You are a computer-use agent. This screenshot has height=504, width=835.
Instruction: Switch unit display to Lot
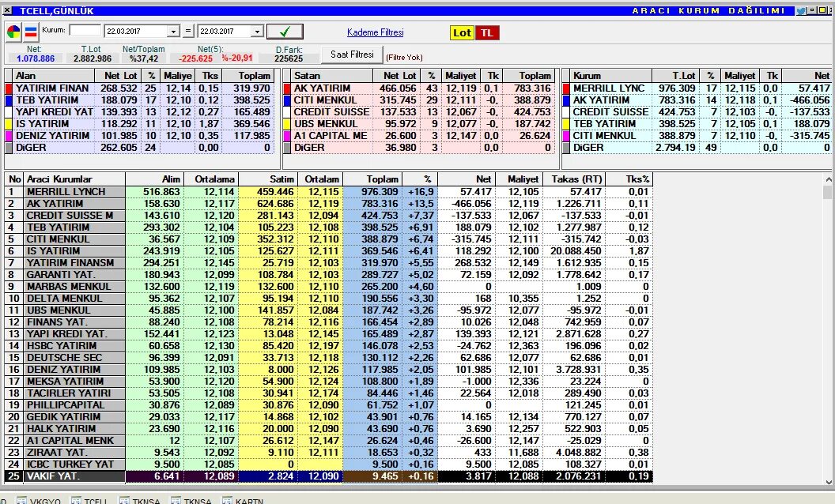coord(462,33)
